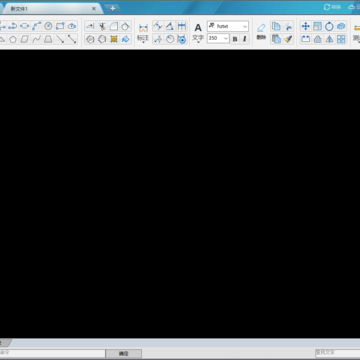
Task: Select the array grid tool
Action: 341,39
